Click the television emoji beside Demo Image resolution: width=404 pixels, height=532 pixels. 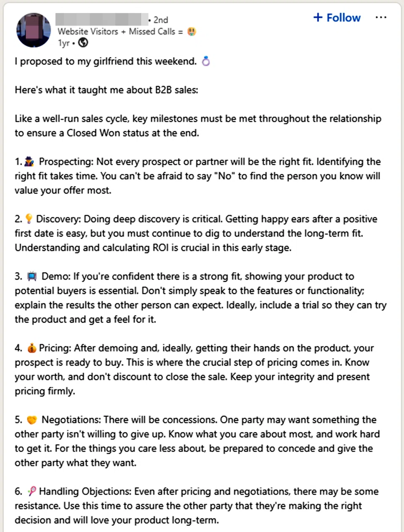[32, 276]
